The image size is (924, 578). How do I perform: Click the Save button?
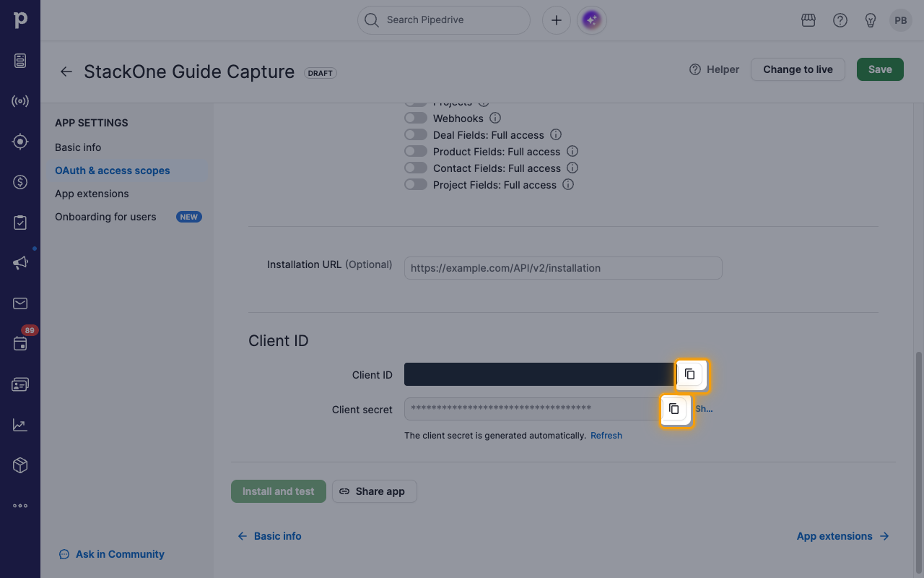[880, 69]
